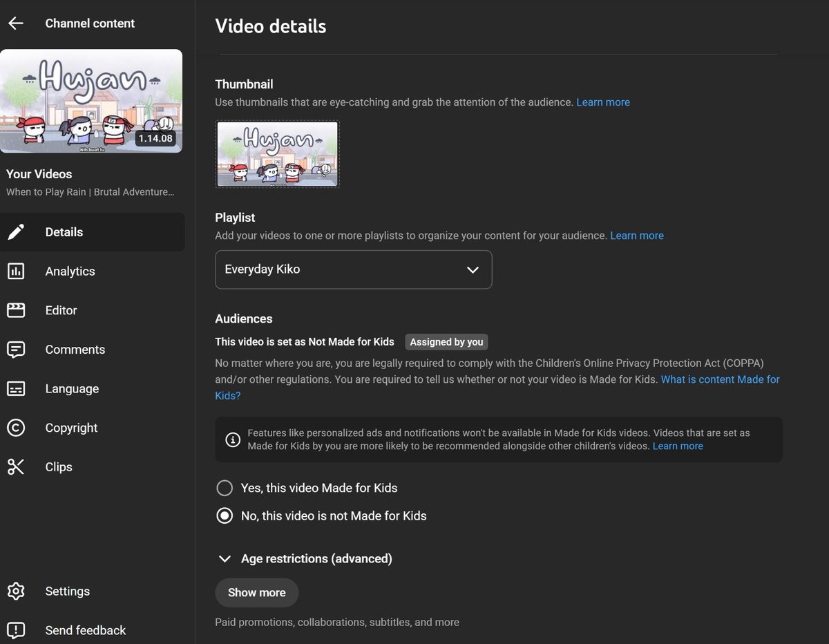The image size is (829, 644).
Task: Open the Details menu item
Action: pos(93,232)
